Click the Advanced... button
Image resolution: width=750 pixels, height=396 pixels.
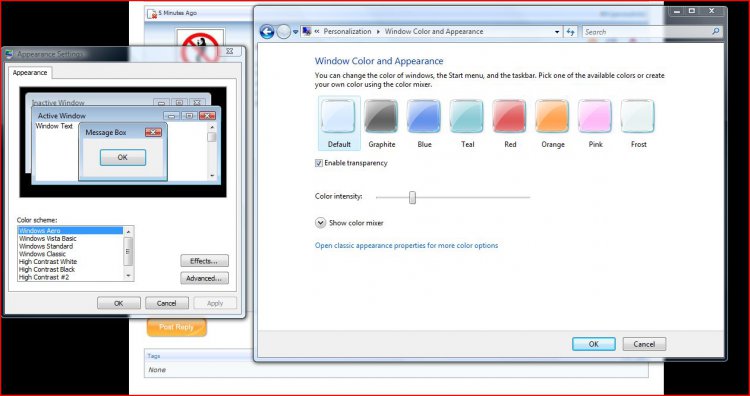pyautogui.click(x=204, y=278)
